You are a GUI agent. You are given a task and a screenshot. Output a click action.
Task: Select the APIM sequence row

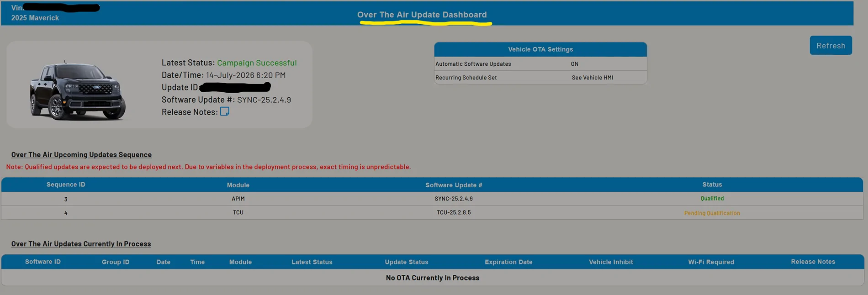click(x=432, y=199)
